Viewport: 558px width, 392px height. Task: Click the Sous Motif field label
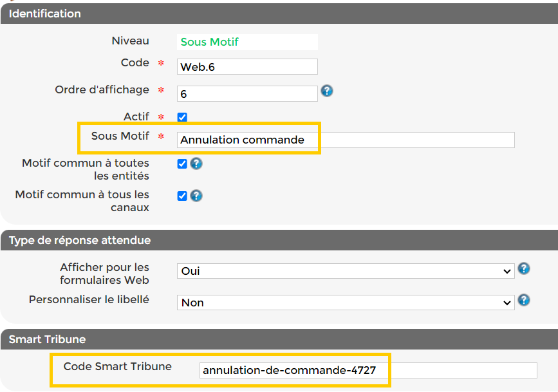(120, 136)
